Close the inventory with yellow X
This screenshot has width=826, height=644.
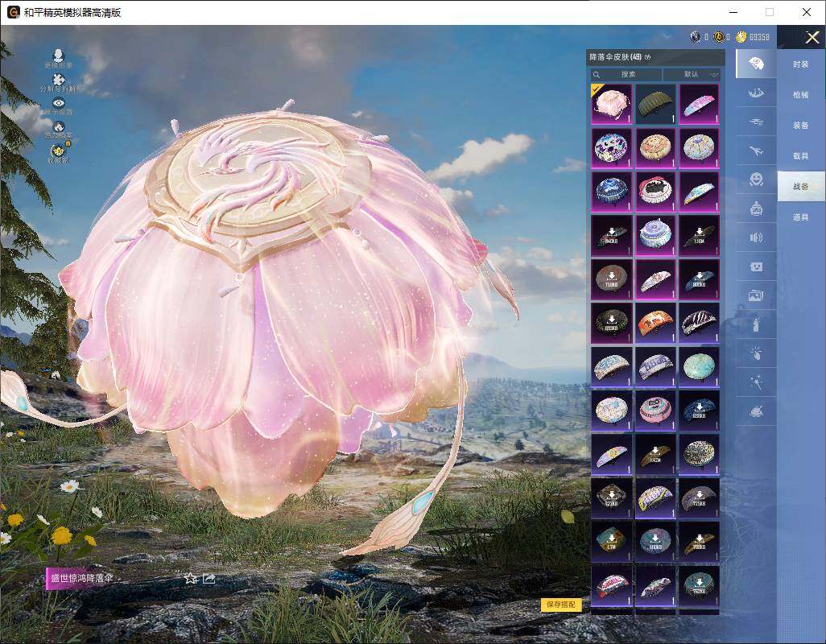coord(812,37)
